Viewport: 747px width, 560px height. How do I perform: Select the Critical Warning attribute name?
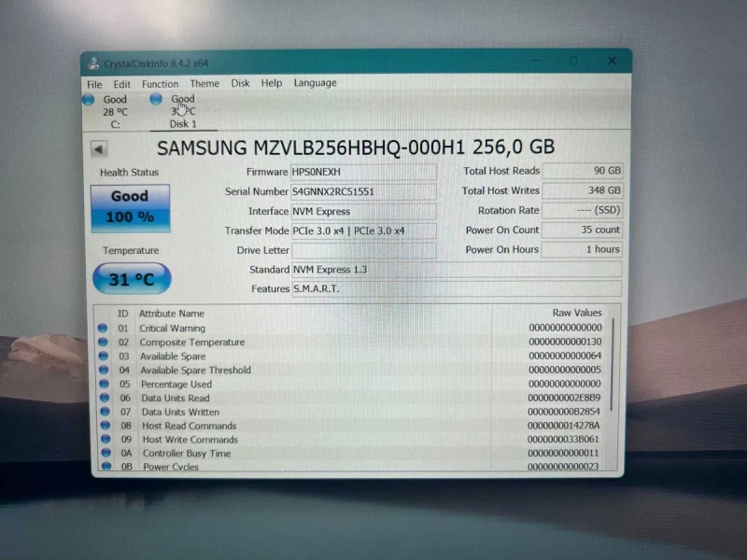tap(173, 329)
